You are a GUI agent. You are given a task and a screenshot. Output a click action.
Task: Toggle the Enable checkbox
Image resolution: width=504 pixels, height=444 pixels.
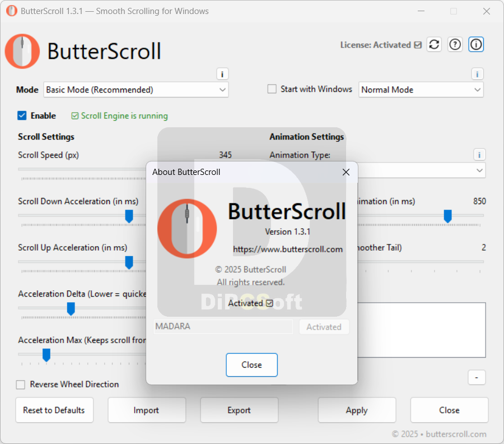[22, 115]
